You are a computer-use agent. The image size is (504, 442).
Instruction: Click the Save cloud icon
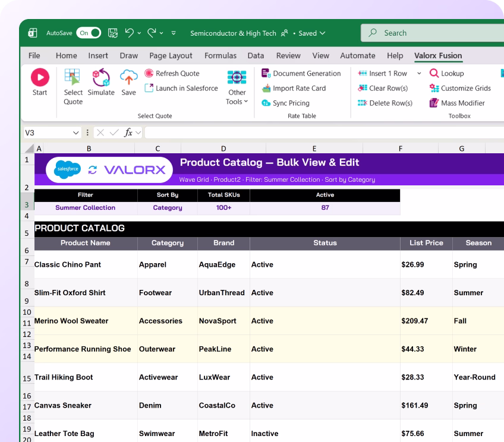[128, 77]
